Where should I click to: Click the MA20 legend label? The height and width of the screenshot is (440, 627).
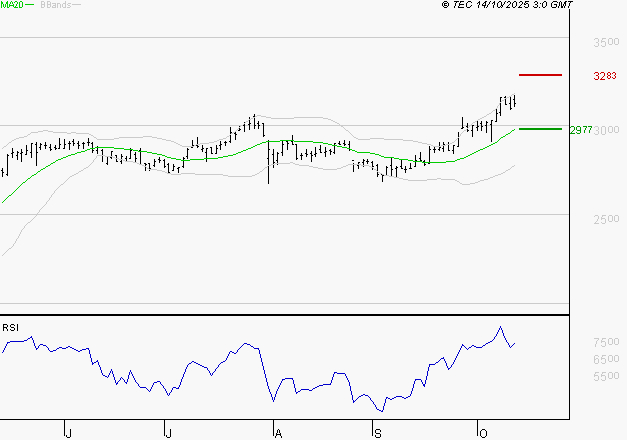[x=11, y=5]
